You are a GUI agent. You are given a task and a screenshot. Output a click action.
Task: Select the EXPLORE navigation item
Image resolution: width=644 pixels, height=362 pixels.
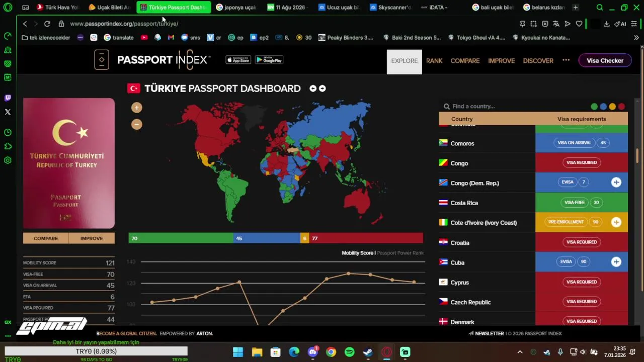pyautogui.click(x=405, y=61)
